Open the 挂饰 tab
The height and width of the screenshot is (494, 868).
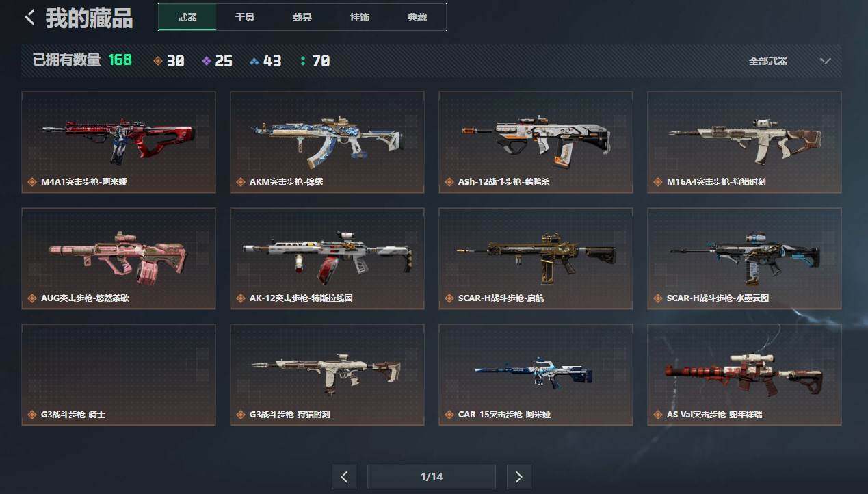point(360,17)
